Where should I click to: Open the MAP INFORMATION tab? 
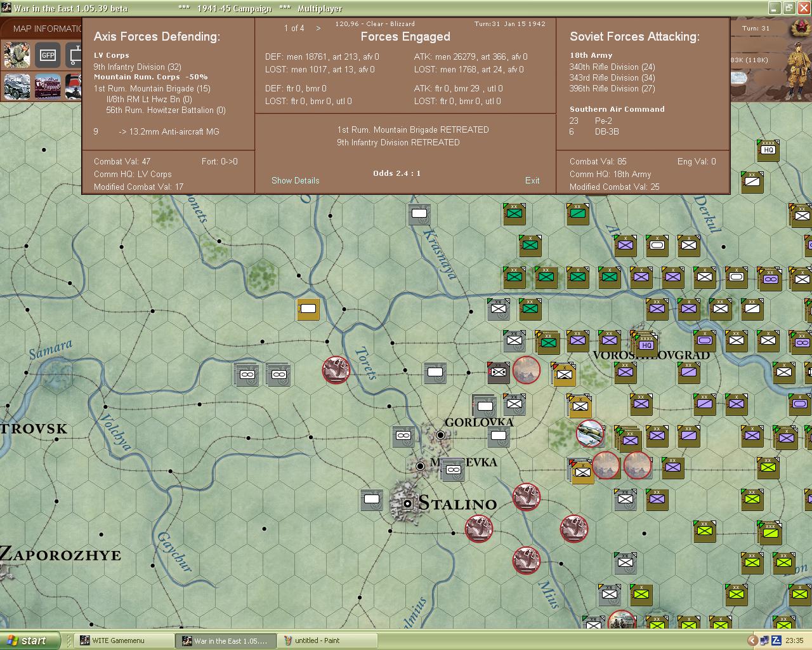48,29
